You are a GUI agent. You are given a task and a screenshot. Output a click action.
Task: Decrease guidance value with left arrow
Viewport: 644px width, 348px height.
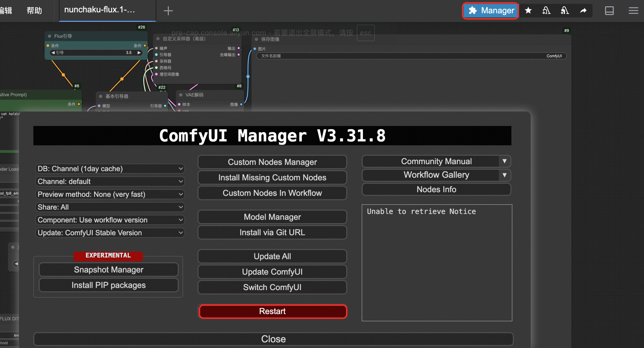coord(53,53)
